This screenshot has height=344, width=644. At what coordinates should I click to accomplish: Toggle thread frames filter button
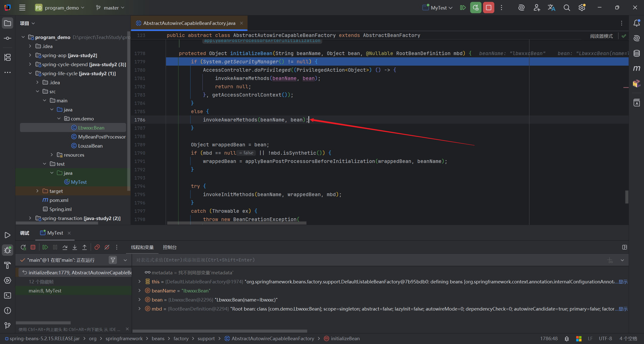click(113, 260)
